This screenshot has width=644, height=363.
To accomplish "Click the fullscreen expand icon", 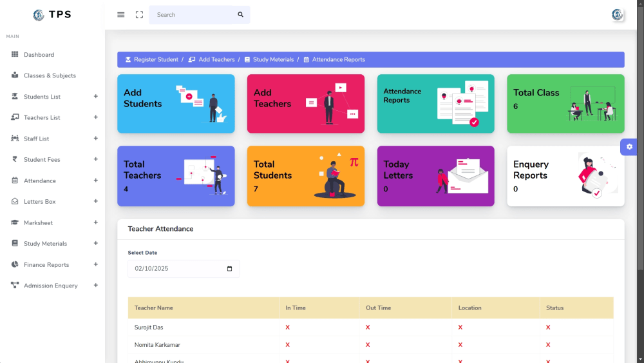I will [x=139, y=15].
